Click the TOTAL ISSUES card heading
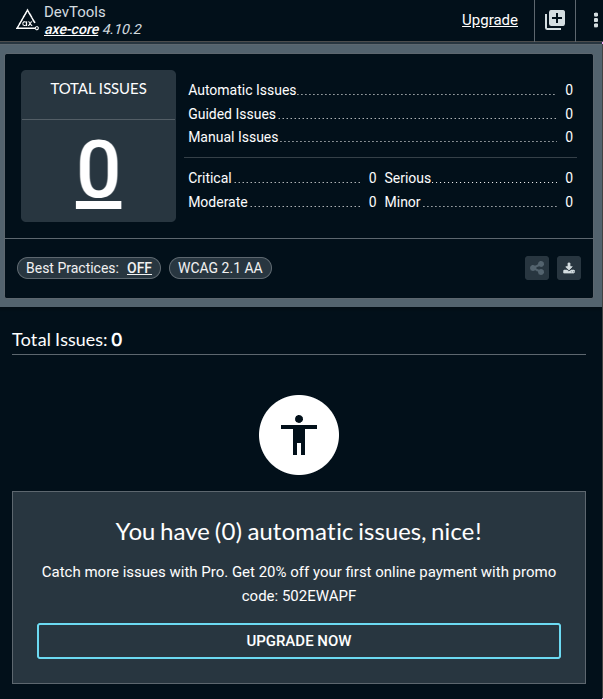The height and width of the screenshot is (699, 603). (x=98, y=89)
